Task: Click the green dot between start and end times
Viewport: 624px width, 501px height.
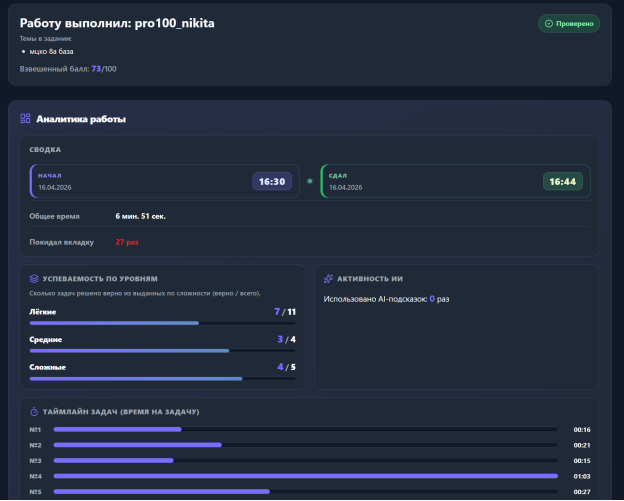Action: (310, 182)
